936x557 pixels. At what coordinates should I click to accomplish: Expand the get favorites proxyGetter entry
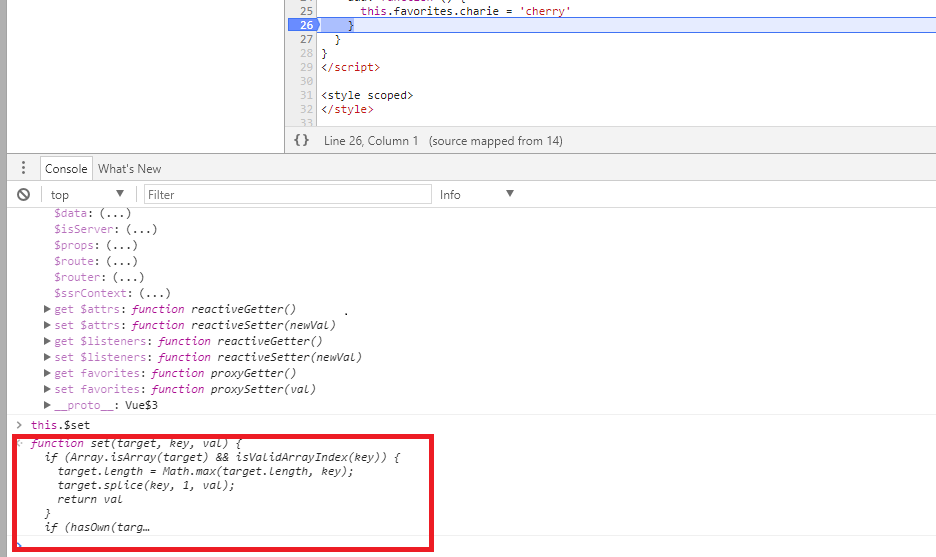[48, 373]
